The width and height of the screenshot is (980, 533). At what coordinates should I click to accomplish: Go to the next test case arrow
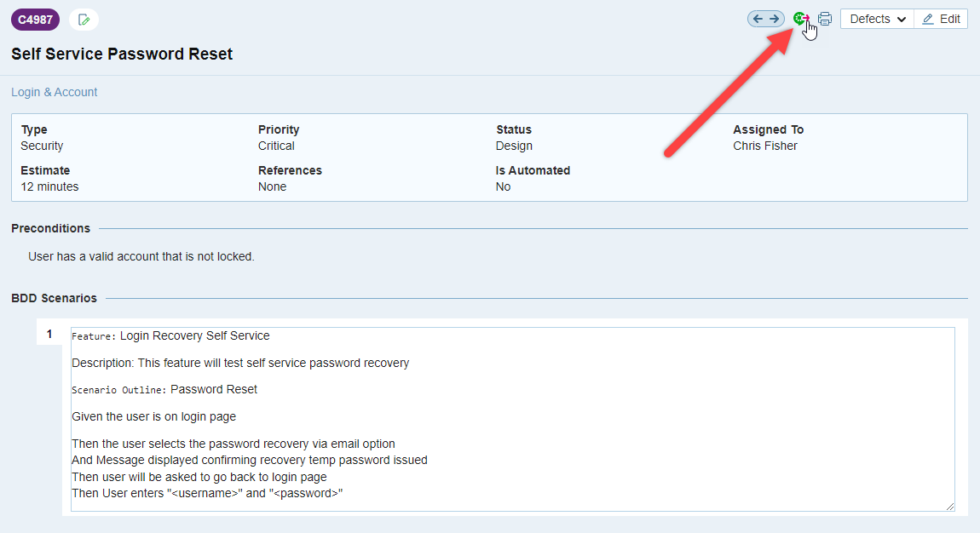[774, 19]
